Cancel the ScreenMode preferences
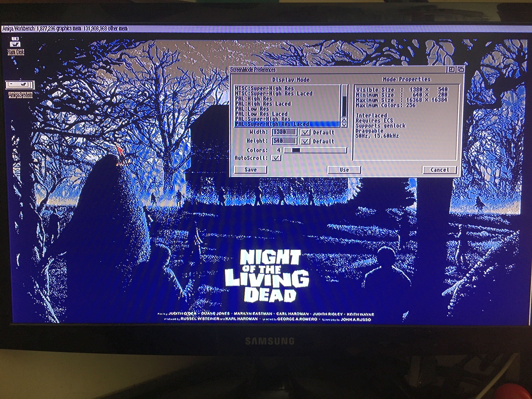The image size is (532, 399). click(x=440, y=170)
